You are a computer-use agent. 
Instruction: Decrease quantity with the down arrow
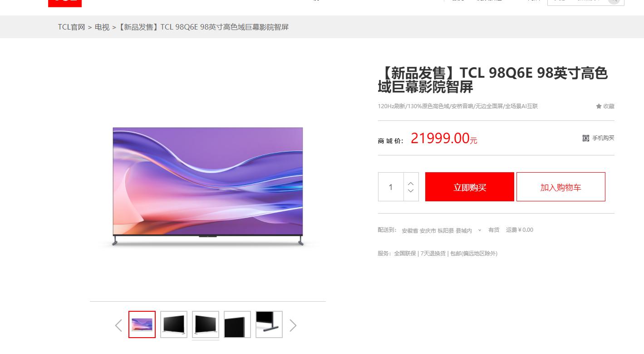411,191
